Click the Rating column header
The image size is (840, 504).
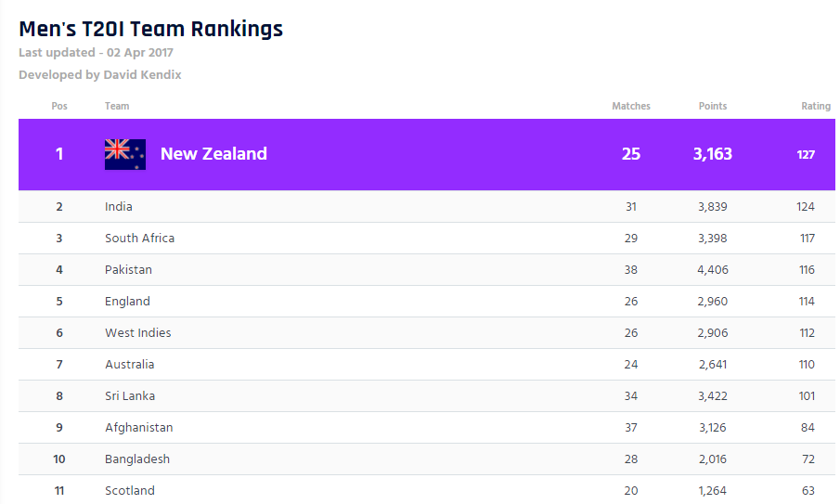(816, 107)
